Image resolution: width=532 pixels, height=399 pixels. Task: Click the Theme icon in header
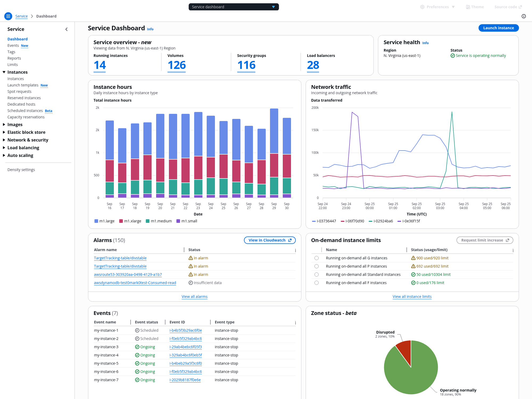(x=468, y=7)
